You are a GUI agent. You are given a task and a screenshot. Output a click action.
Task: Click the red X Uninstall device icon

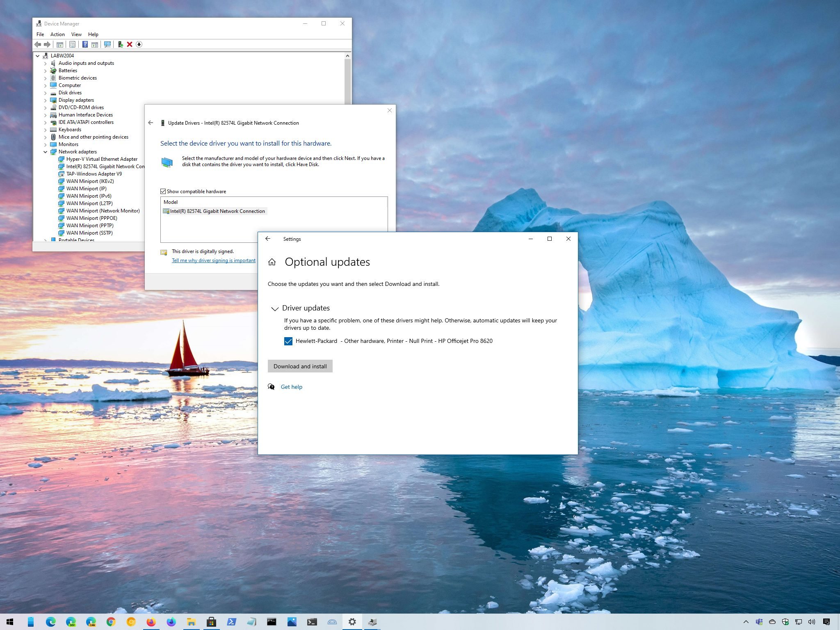(130, 44)
